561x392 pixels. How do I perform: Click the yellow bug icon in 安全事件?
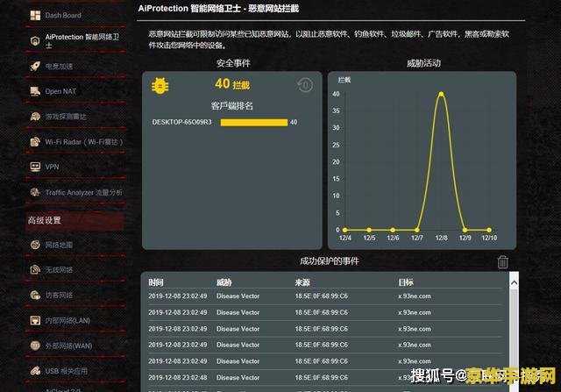(x=160, y=86)
